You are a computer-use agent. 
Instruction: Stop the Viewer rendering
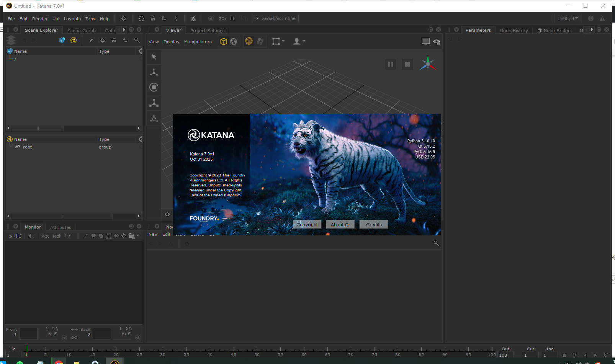pos(407,64)
